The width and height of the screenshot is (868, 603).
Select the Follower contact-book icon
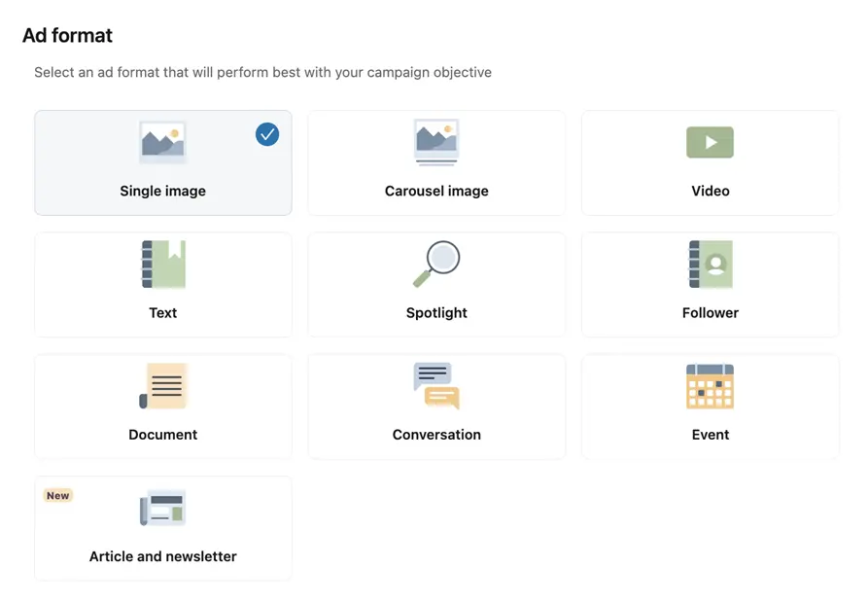coord(710,264)
